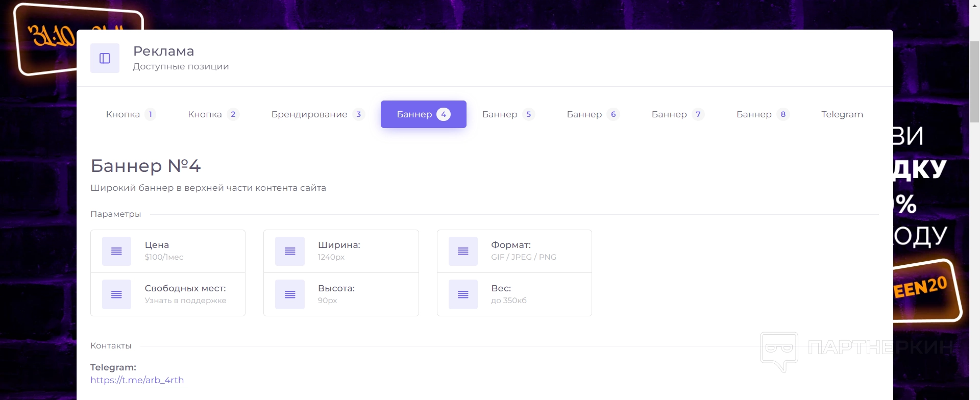Open the Брендирование 3 tab
The image size is (980, 400).
pos(317,114)
